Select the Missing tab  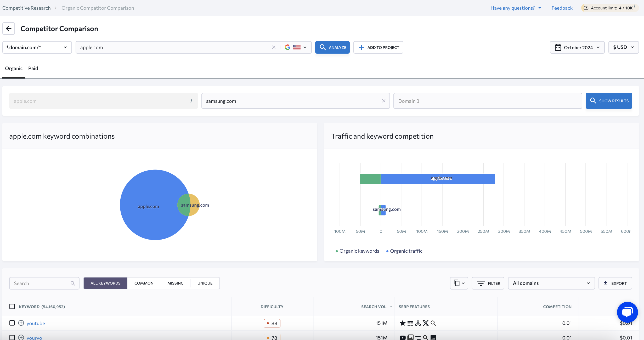click(175, 283)
